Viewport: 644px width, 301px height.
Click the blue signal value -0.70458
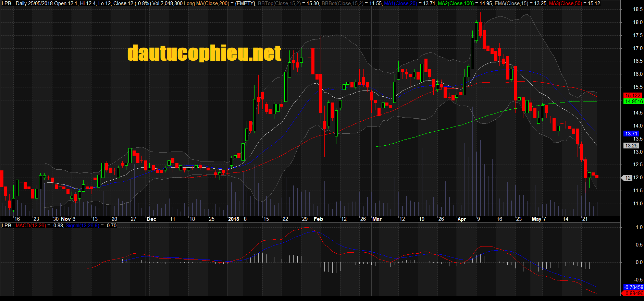[x=633, y=287]
